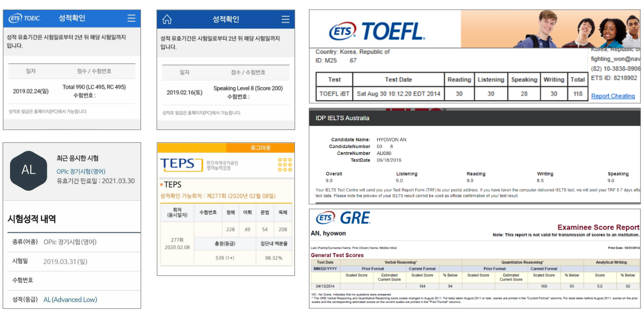Go to home in the speaking score panel
Image resolution: width=644 pixels, height=317 pixels.
(x=167, y=20)
